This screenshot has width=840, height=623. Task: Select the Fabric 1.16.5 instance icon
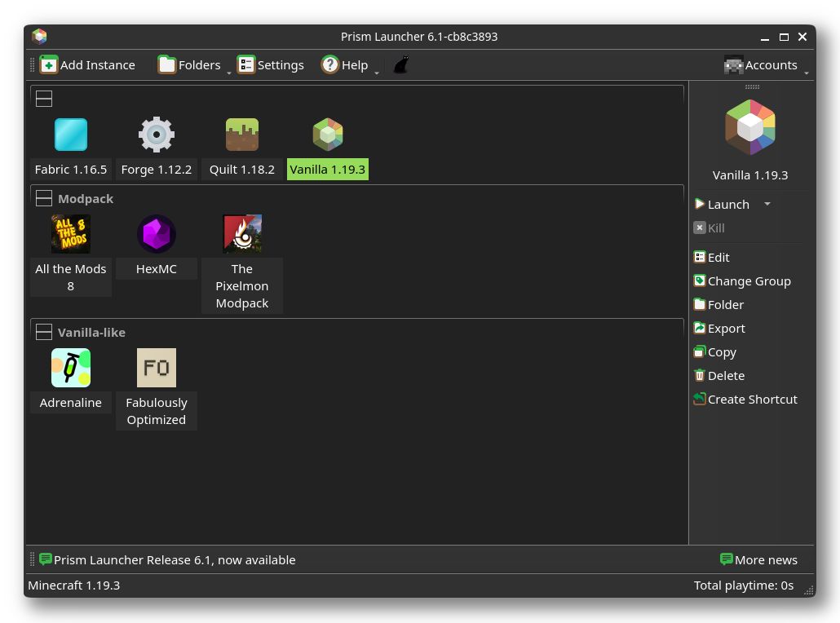point(71,135)
